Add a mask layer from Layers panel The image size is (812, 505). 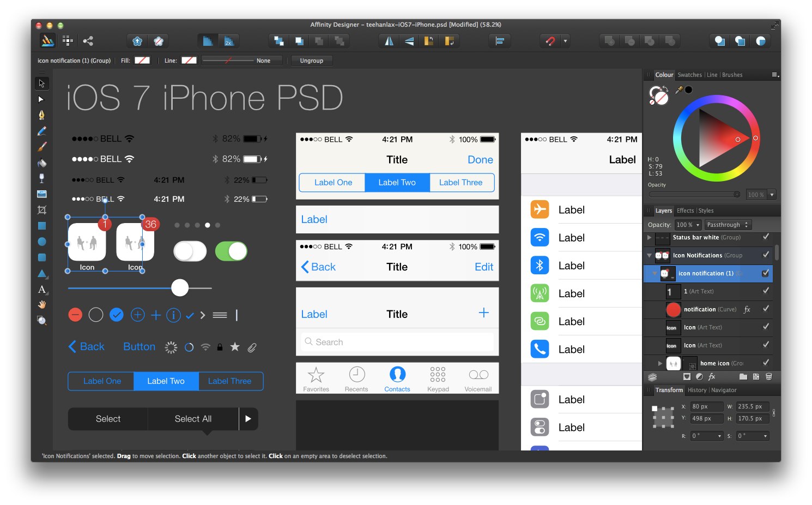point(687,376)
